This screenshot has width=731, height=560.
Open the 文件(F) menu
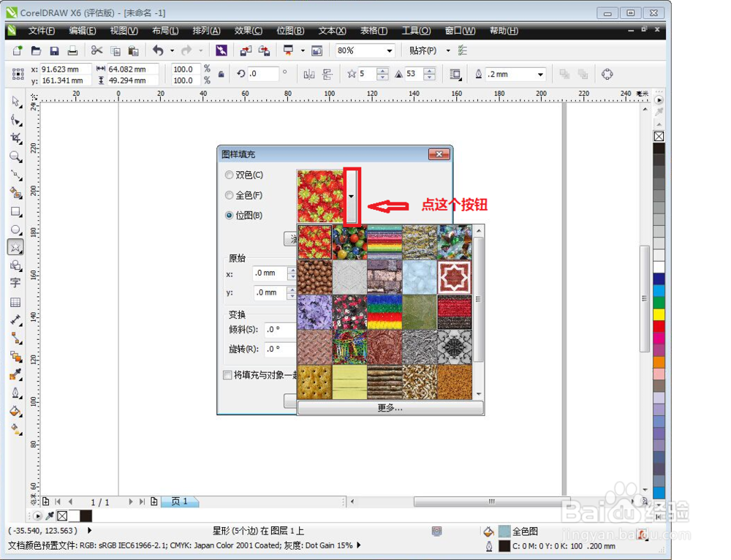pyautogui.click(x=42, y=31)
